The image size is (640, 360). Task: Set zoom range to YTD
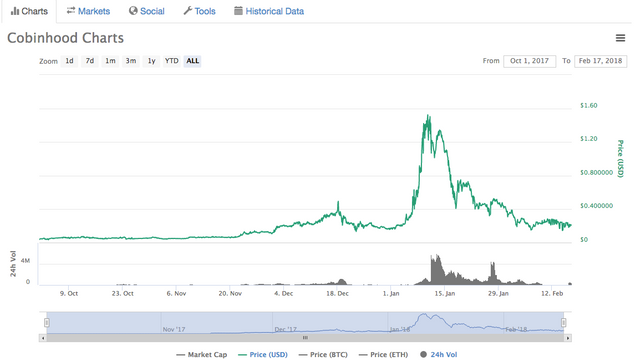(172, 61)
